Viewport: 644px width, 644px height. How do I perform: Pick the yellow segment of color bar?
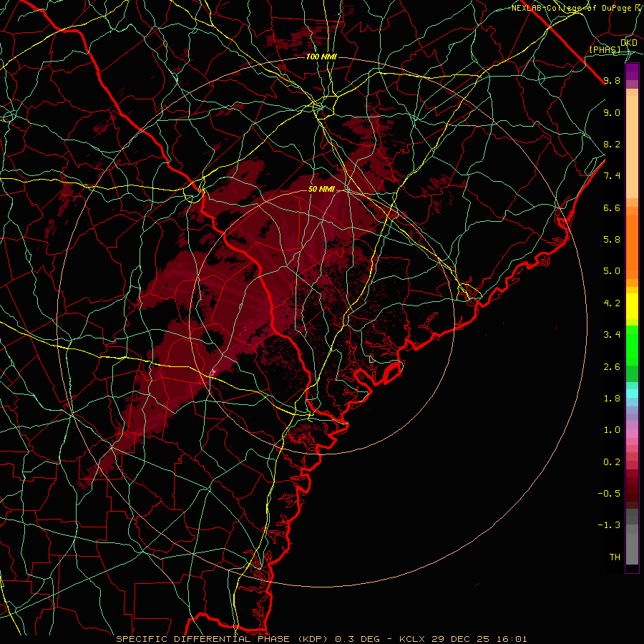pyautogui.click(x=632, y=306)
